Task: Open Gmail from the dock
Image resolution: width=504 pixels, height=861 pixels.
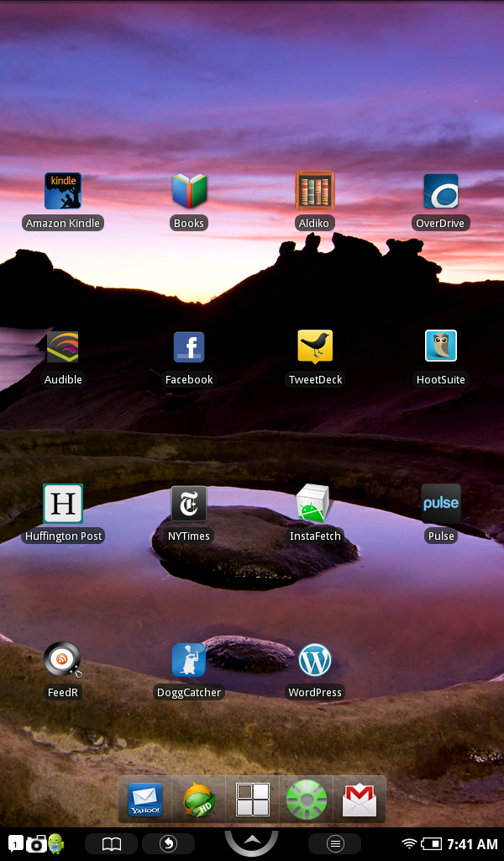Action: pos(360,800)
